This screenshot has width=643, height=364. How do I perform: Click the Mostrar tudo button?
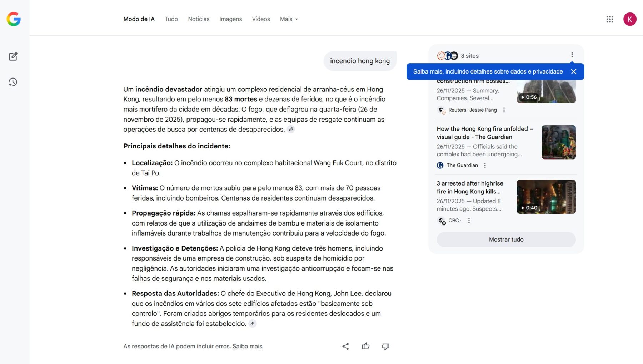coord(506,239)
